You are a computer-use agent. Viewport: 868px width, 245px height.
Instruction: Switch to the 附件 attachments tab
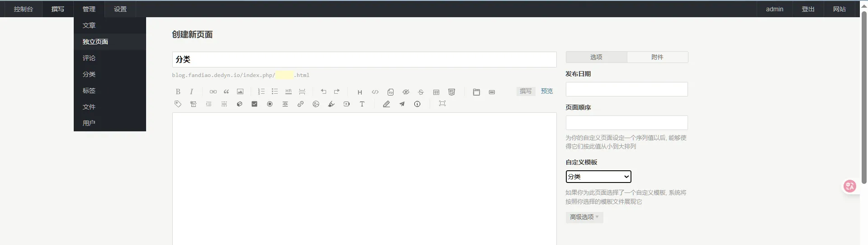tap(658, 57)
